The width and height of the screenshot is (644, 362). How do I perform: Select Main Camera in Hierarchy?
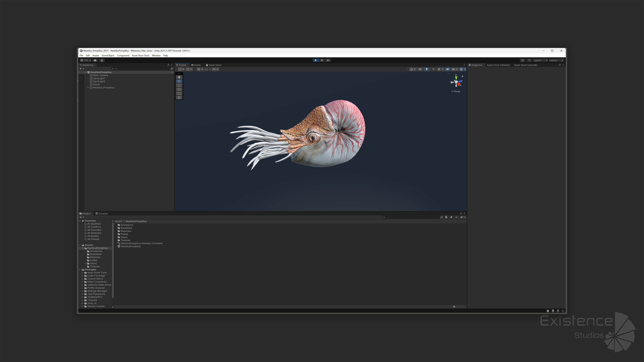tap(100, 75)
